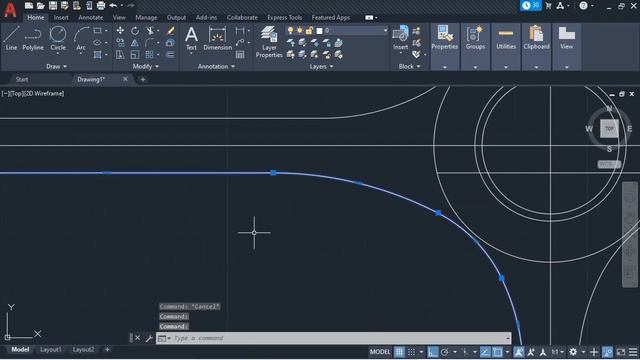The image size is (640, 360).
Task: Click the TOP face of ViewCube
Action: 609,129
